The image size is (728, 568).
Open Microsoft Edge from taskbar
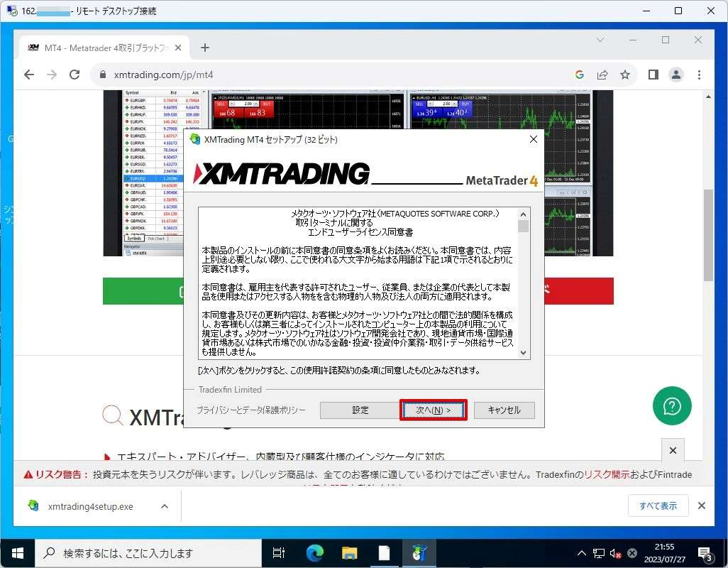(315, 553)
